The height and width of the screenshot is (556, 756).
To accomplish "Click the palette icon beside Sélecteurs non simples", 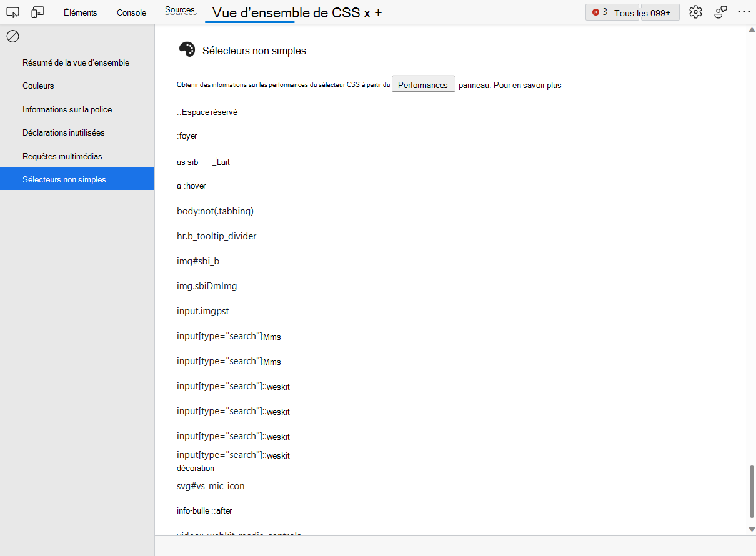I will pyautogui.click(x=187, y=50).
